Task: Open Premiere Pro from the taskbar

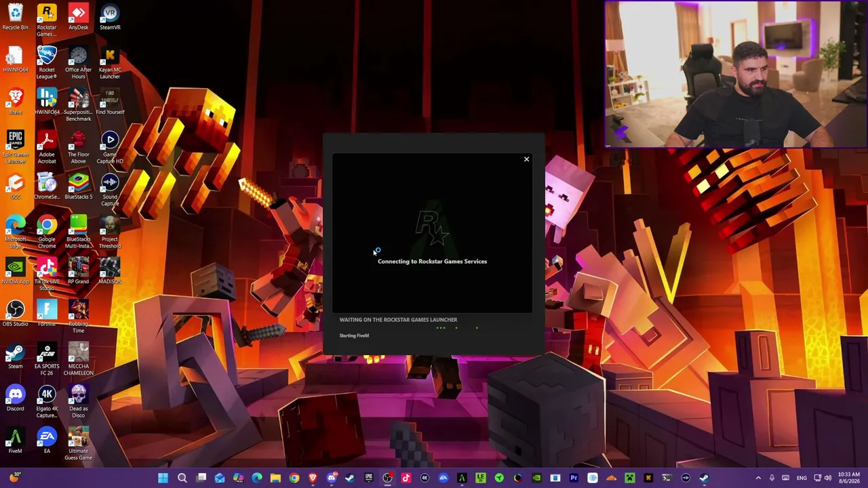Action: (574, 478)
